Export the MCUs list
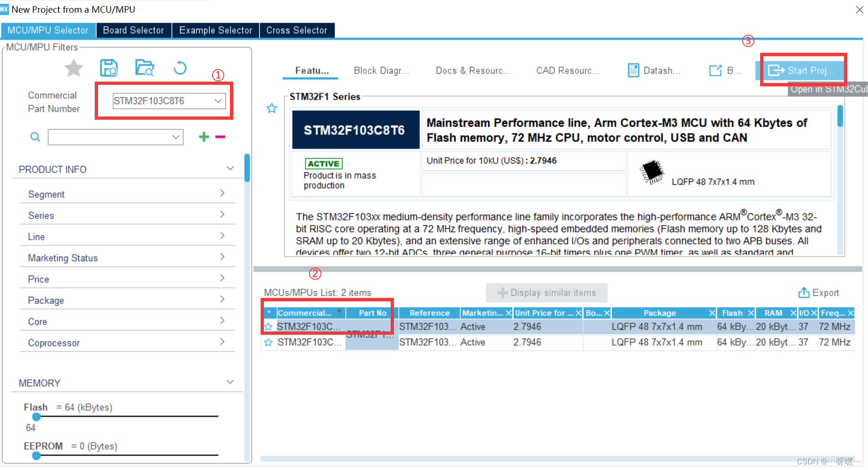This screenshot has width=868, height=470. pos(819,293)
